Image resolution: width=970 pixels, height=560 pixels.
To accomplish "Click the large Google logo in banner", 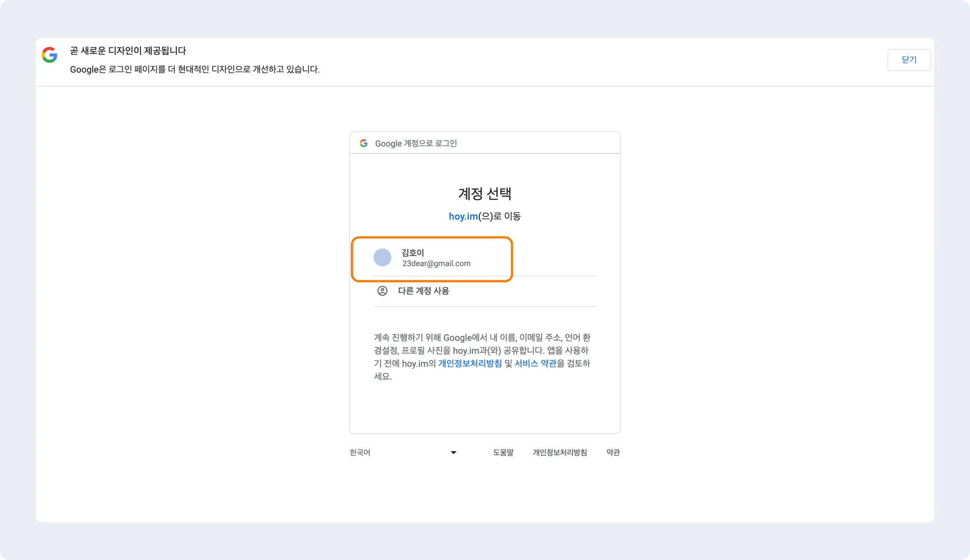I will click(x=49, y=55).
